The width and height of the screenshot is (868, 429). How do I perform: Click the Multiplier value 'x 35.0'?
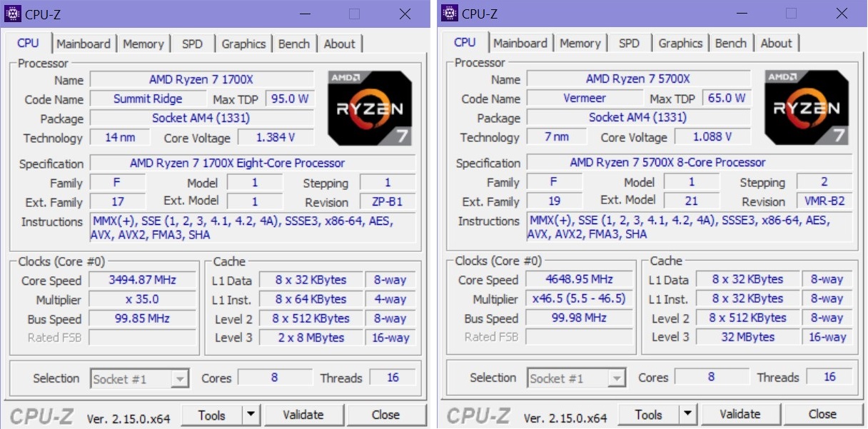tap(142, 299)
